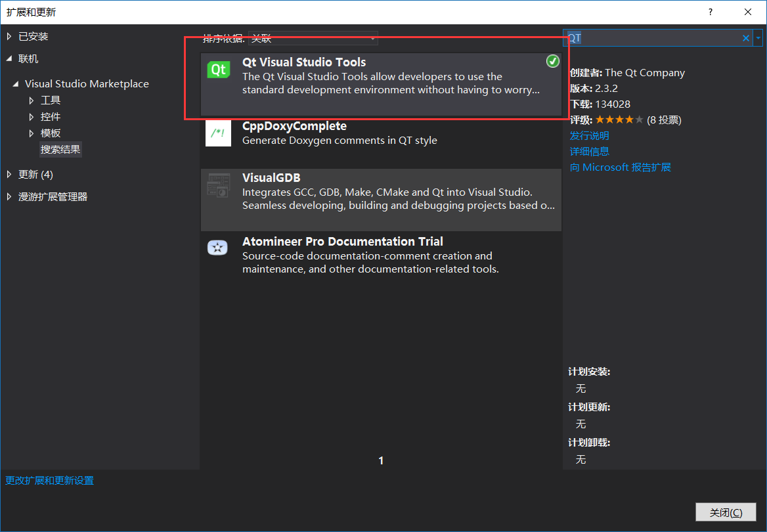The height and width of the screenshot is (532, 767).
Task: Click the 计划安装 label
Action: 589,372
